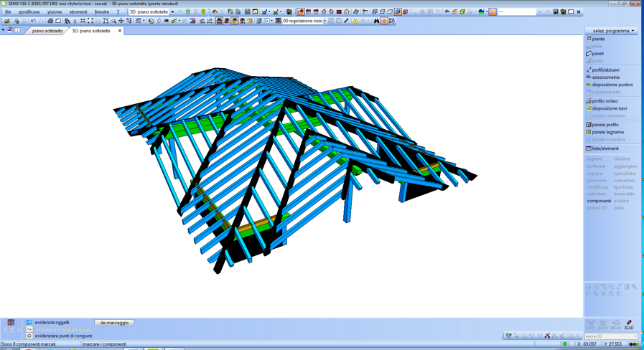Switch to the 'piano sottotetto' tab
Image resolution: width=644 pixels, height=350 pixels.
[x=47, y=31]
